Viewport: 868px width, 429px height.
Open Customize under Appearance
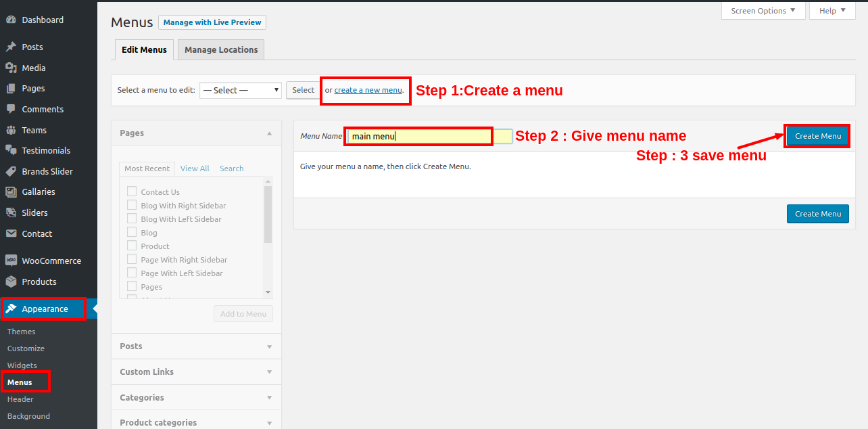point(26,348)
